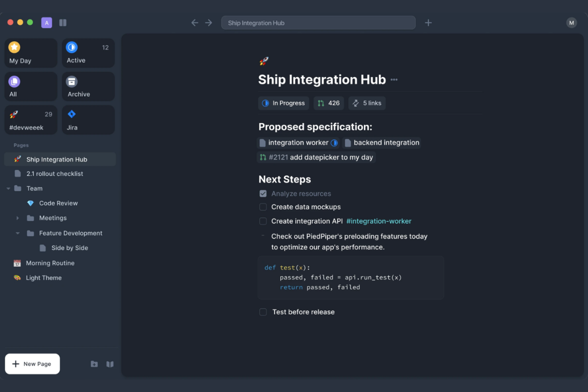
Task: Mark Test before release as done
Action: [263, 312]
